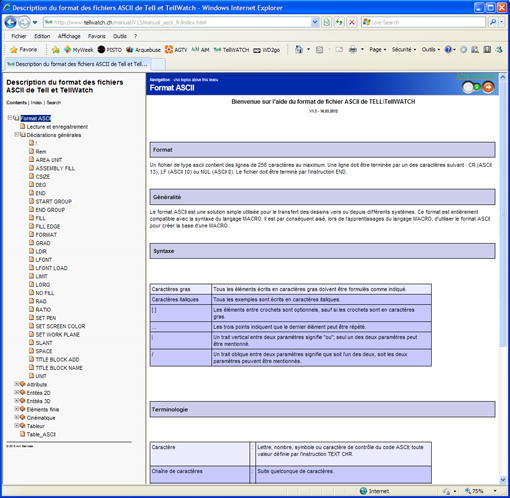Collapse the Format ASCII tree node
510x498 pixels.
pos(10,118)
